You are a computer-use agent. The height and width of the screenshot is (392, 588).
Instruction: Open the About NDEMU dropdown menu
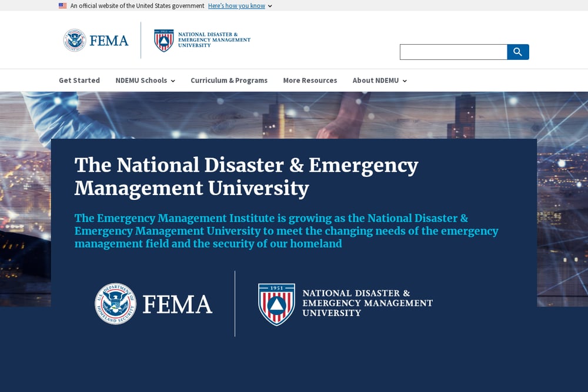click(x=379, y=80)
